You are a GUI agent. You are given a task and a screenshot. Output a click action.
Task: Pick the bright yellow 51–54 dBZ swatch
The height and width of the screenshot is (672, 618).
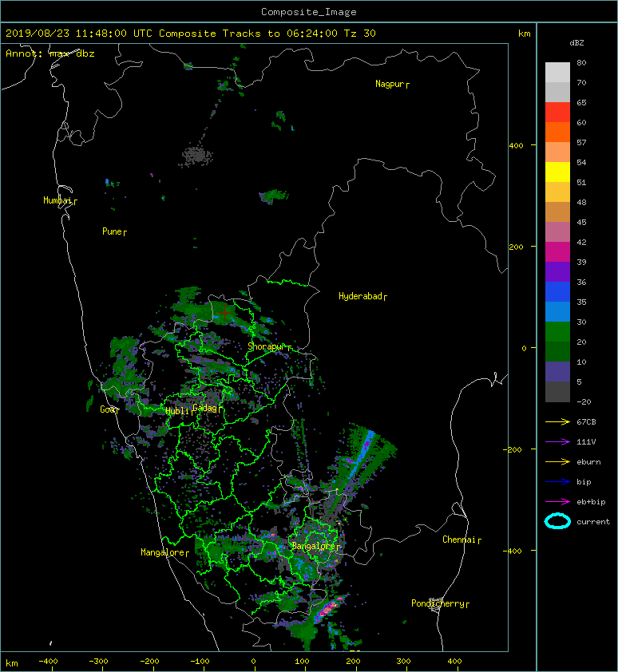pyautogui.click(x=557, y=172)
